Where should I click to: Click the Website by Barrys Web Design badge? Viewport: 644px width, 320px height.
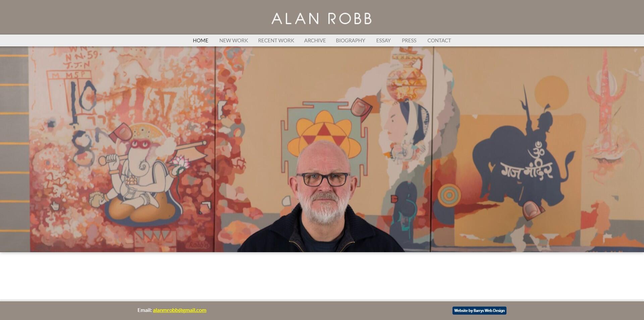pyautogui.click(x=479, y=311)
